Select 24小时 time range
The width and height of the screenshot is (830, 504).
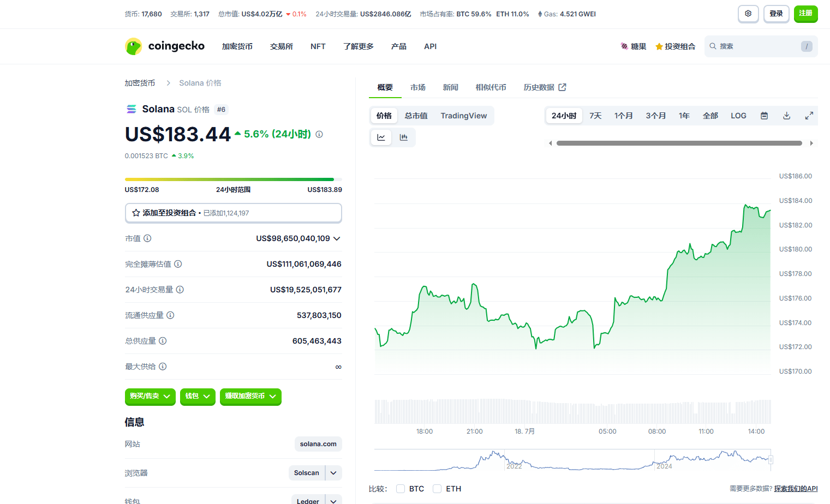(x=564, y=116)
